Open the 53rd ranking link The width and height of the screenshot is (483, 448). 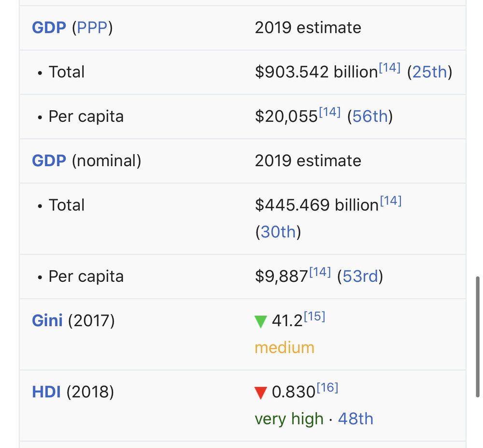pyautogui.click(x=360, y=276)
